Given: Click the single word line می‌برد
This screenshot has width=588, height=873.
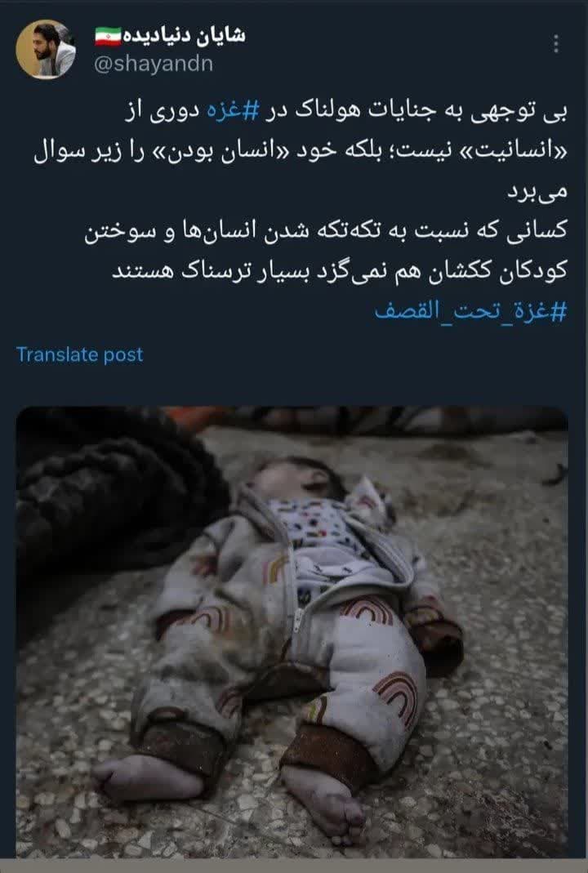Looking at the screenshot, I should [537, 191].
